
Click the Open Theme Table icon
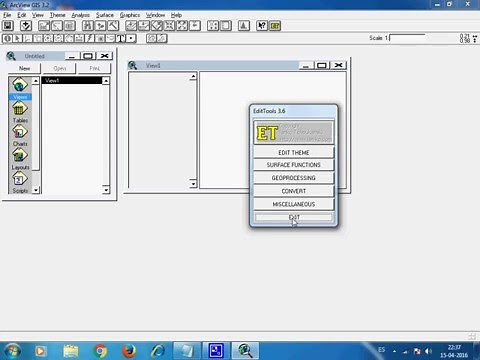tap(69, 26)
